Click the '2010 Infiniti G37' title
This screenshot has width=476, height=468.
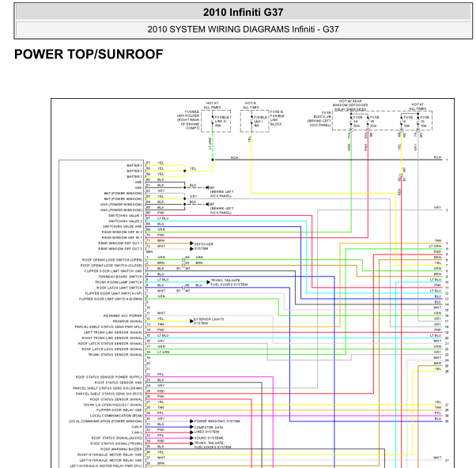click(x=243, y=13)
